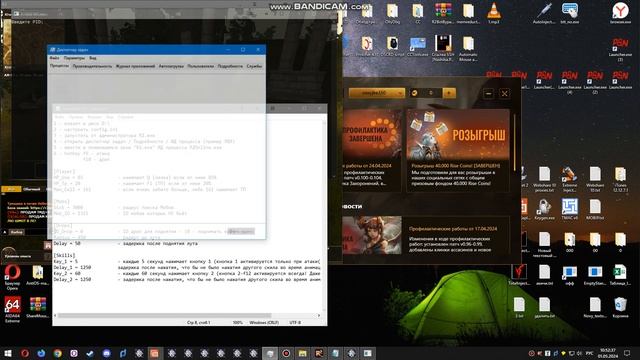
Task: Open the Keygen.exe desktop icon
Action: pyautogui.click(x=544, y=209)
